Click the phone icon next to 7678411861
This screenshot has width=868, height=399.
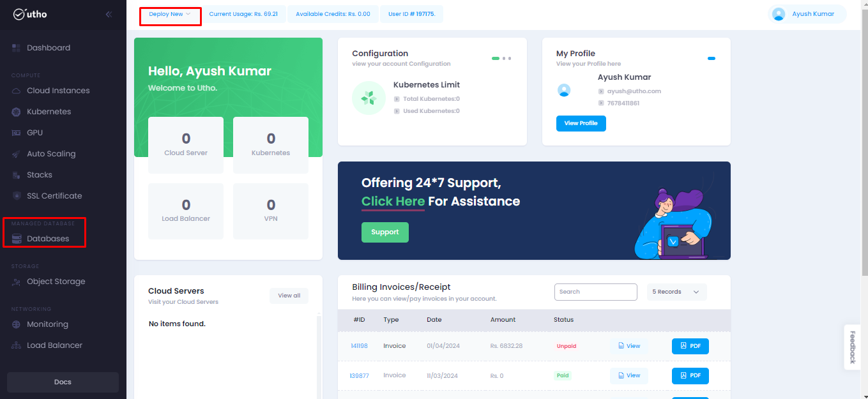pos(601,103)
